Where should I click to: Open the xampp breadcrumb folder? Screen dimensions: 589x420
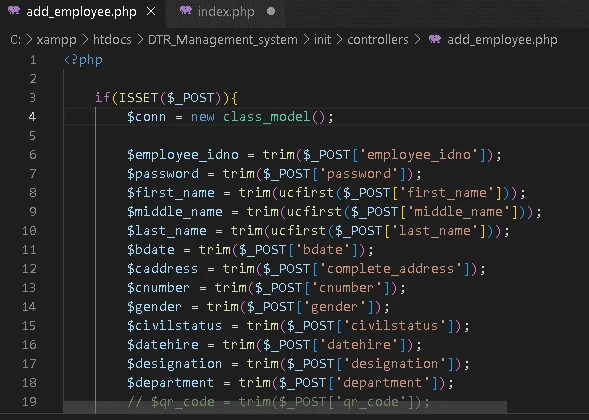pyautogui.click(x=56, y=40)
